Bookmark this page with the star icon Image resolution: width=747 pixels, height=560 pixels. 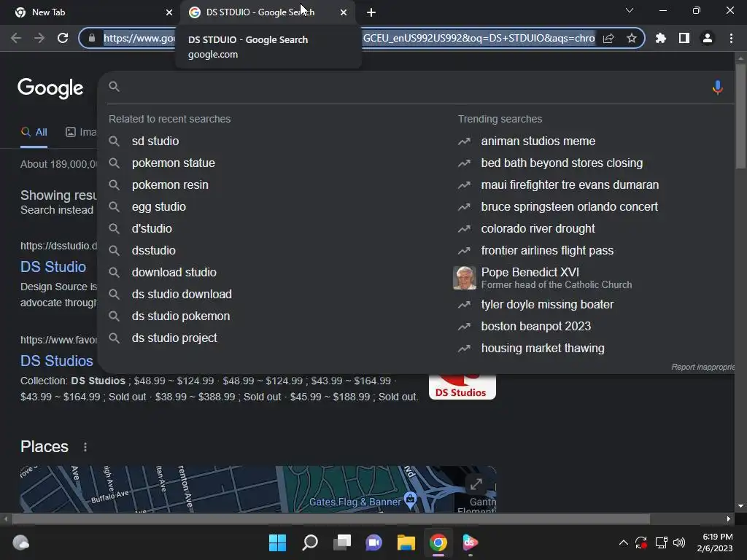[x=632, y=38]
